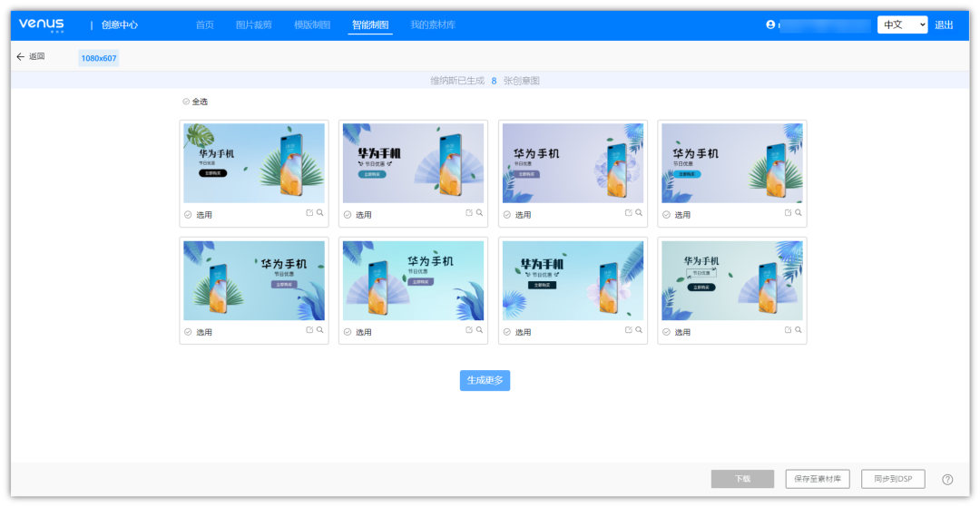980x507 pixels.
Task: Open the 我的素材库 tab
Action: click(x=432, y=24)
